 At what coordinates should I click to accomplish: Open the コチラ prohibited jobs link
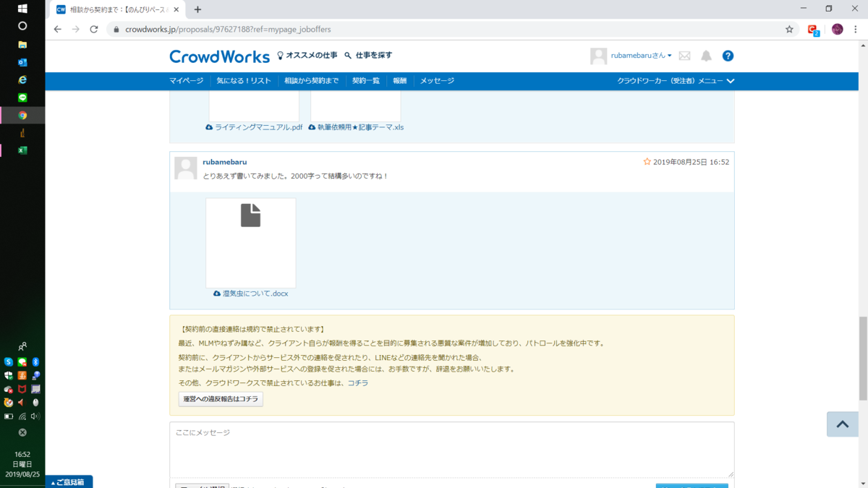coord(357,383)
